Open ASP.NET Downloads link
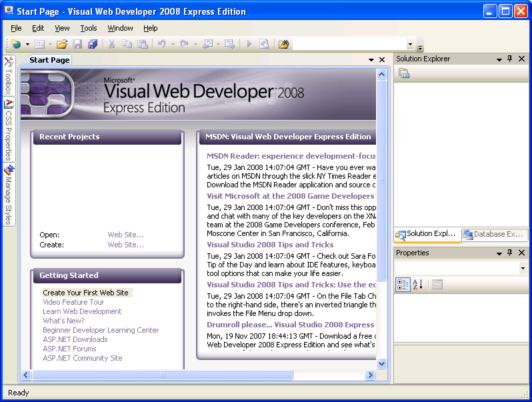 (75, 339)
